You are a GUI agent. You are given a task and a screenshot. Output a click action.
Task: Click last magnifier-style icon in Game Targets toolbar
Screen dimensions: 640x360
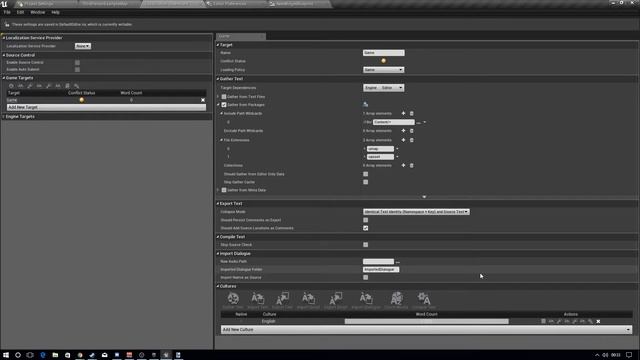[77, 86]
